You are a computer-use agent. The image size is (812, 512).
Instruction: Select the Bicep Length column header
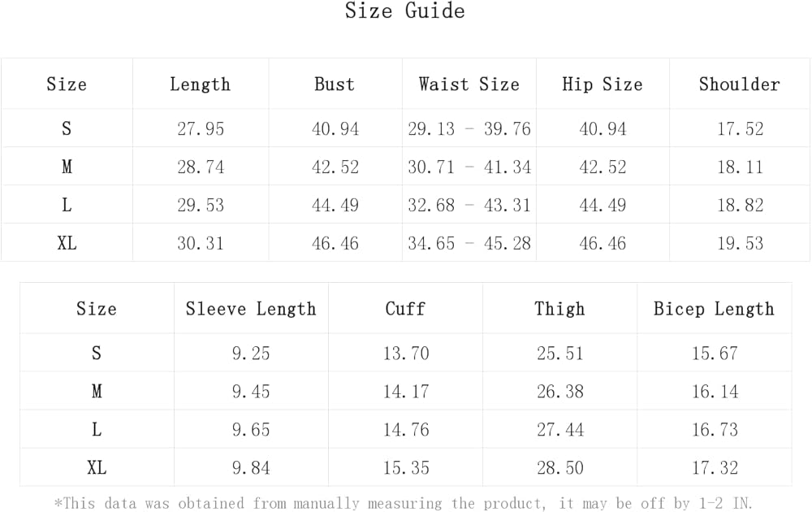click(714, 309)
